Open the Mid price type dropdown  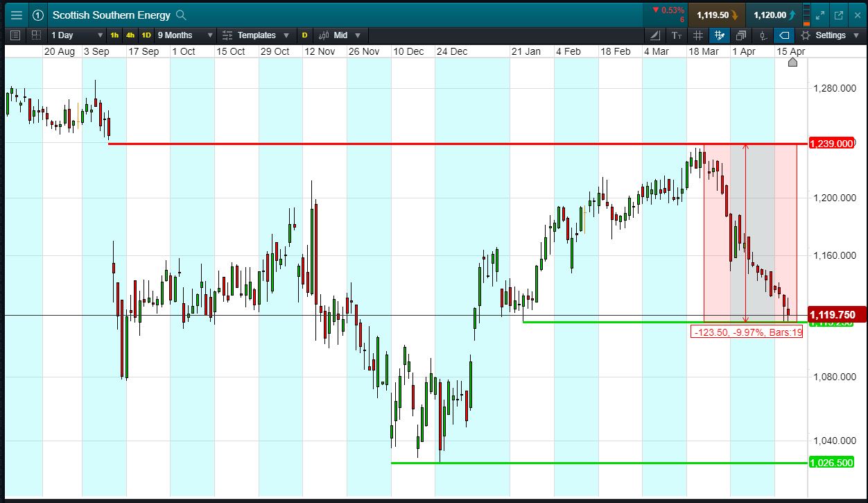click(x=340, y=35)
